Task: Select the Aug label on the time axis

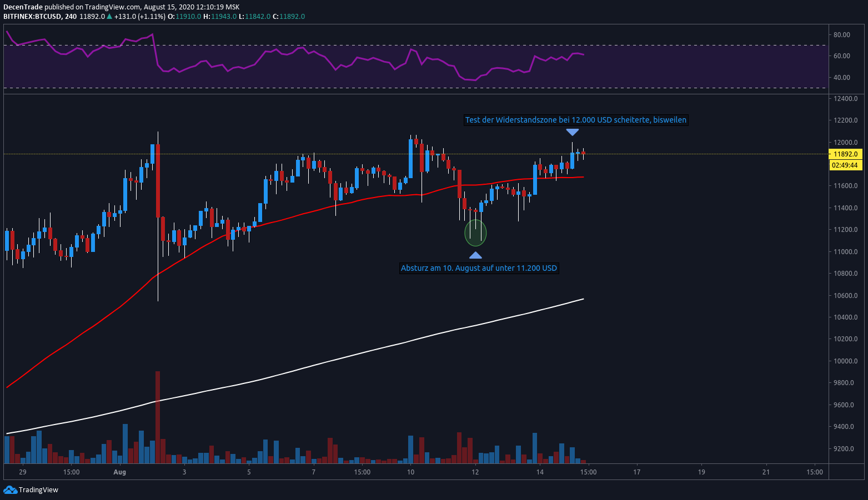Action: [x=119, y=472]
